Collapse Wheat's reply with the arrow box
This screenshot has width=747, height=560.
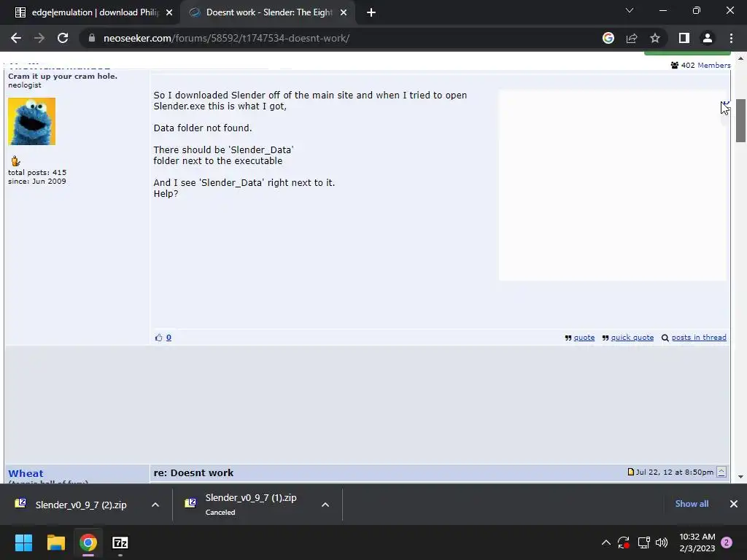pos(721,472)
